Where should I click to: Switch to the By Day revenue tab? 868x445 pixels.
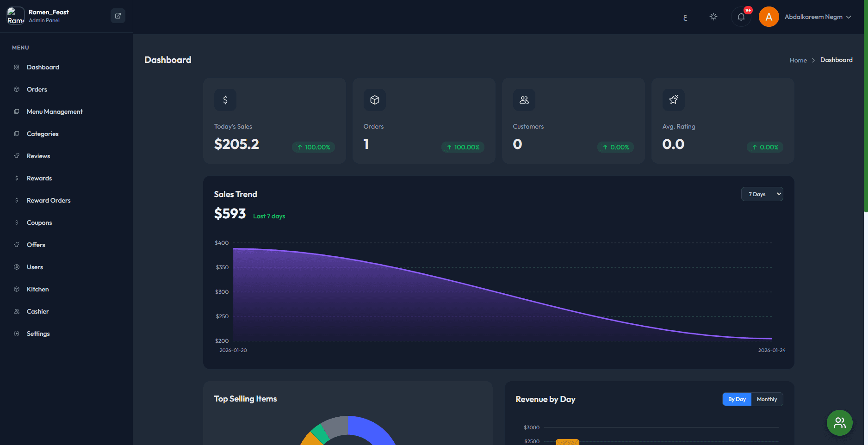coord(737,399)
